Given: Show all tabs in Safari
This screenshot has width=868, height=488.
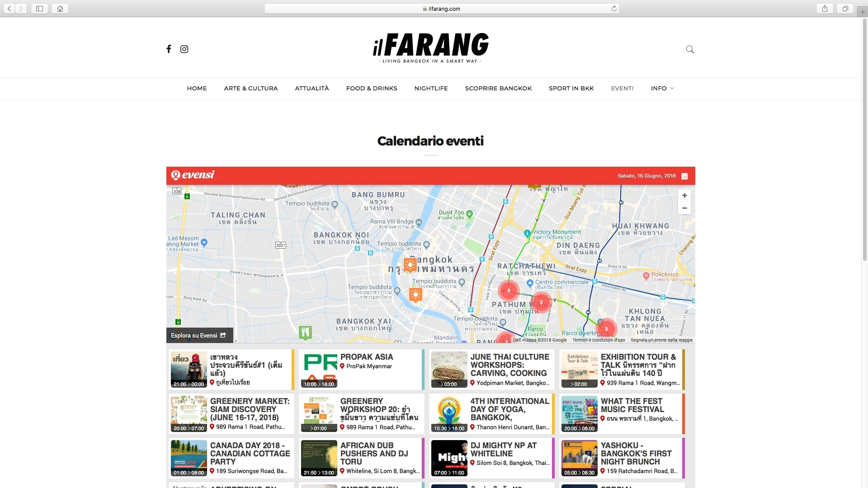Looking at the screenshot, I should (845, 9).
